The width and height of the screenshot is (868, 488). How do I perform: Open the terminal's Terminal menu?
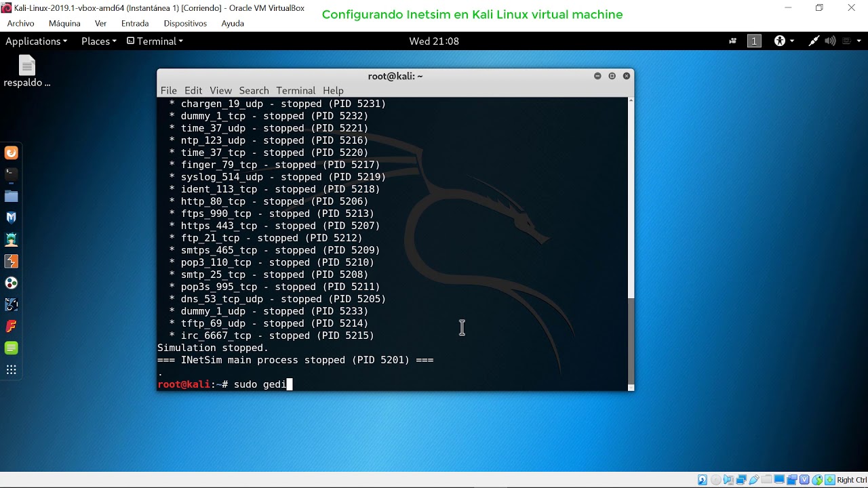point(296,90)
